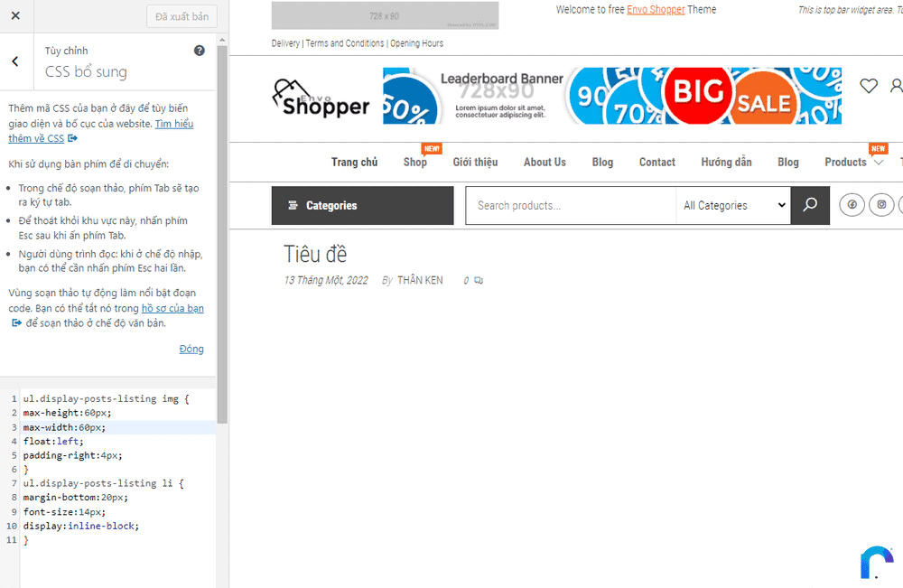Click the comments bubble icon under title
Image resolution: width=903 pixels, height=588 pixels.
click(x=479, y=281)
